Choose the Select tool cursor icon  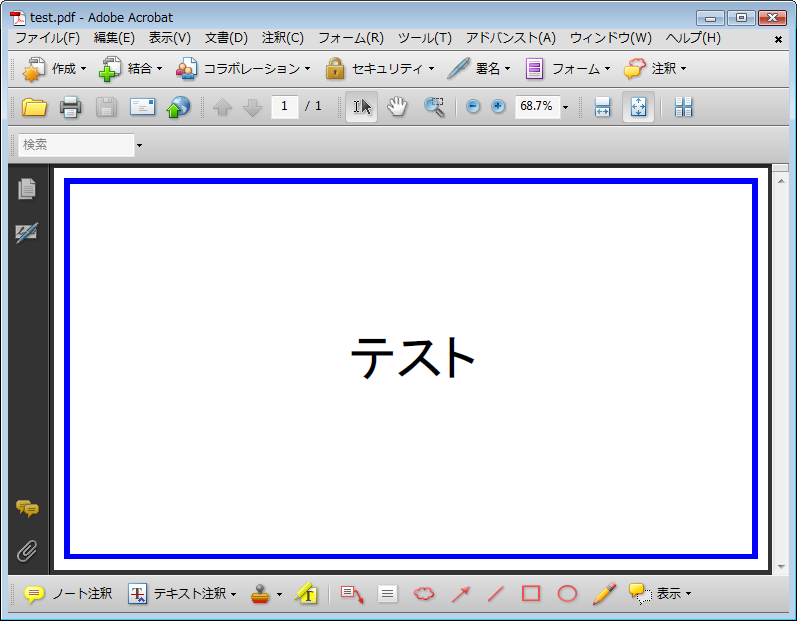coord(361,107)
